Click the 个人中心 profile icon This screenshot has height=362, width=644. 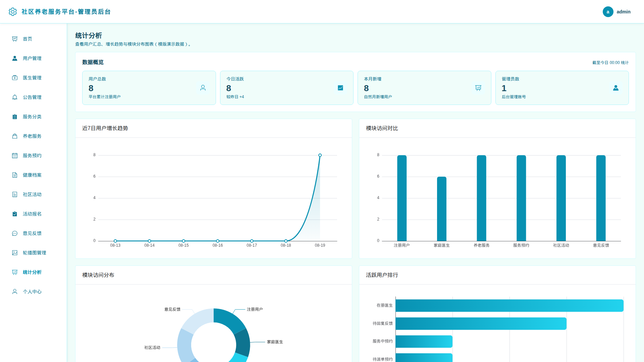[15, 292]
